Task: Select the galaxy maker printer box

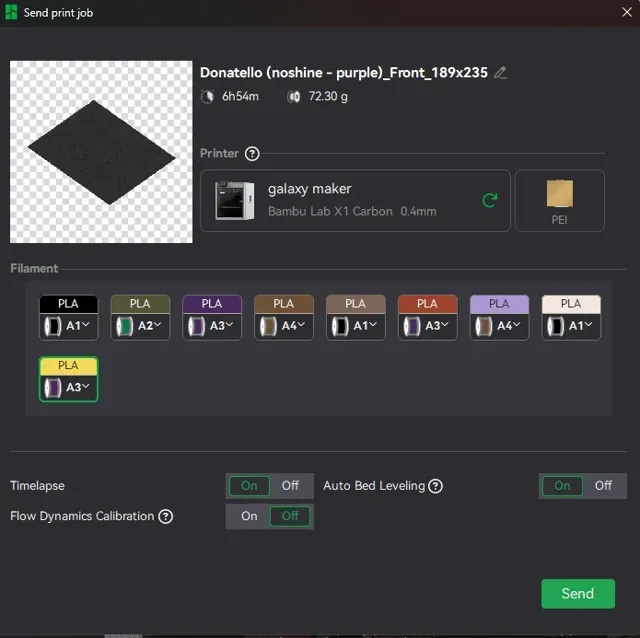Action: (355, 200)
